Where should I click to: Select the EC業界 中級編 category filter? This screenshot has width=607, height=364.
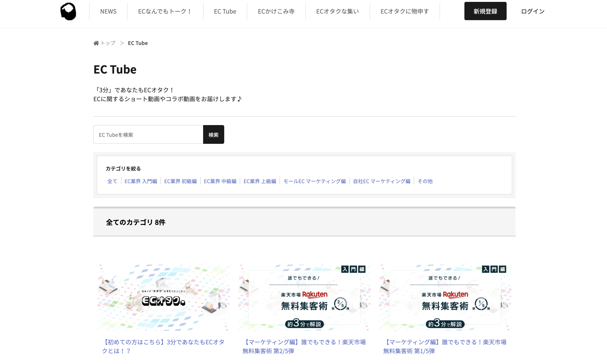[220, 181]
